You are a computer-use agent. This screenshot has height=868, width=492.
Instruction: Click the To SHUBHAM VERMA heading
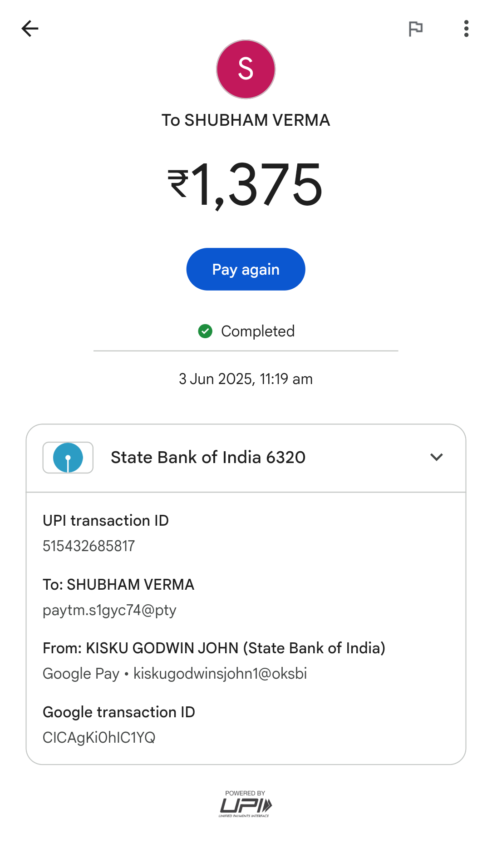246,120
